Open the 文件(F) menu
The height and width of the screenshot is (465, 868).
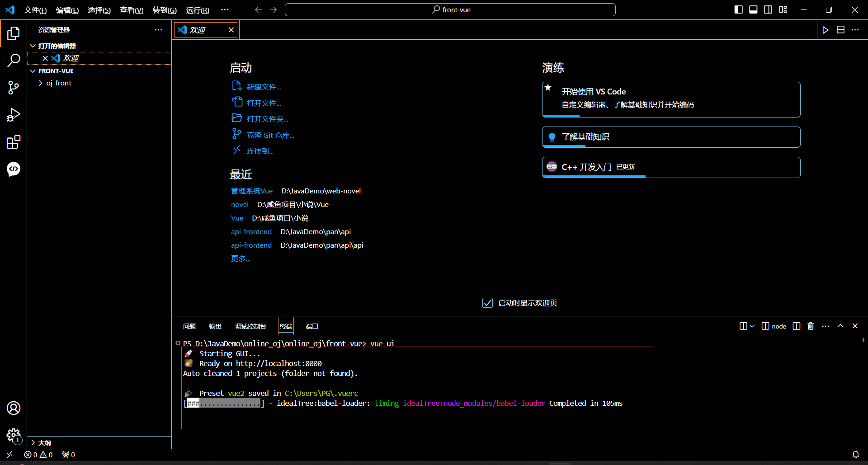35,10
